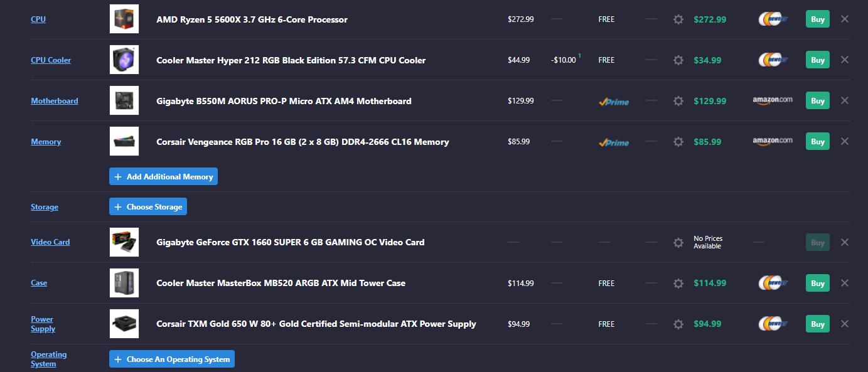This screenshot has width=868, height=372.
Task: Click the Amazon logo on the Motherboard row
Action: pyautogui.click(x=773, y=100)
